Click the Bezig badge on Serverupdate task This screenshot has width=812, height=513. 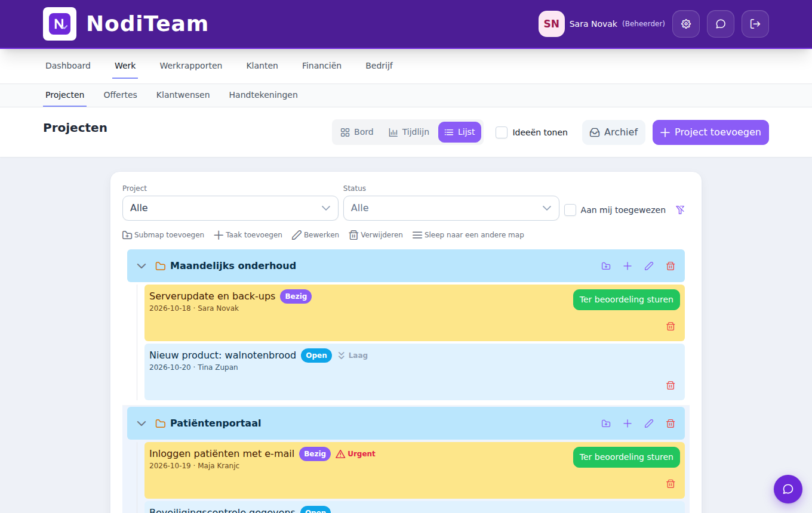(x=296, y=296)
